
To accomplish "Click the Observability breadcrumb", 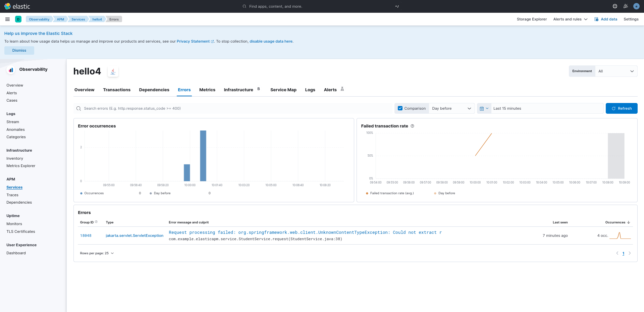I will [x=39, y=19].
